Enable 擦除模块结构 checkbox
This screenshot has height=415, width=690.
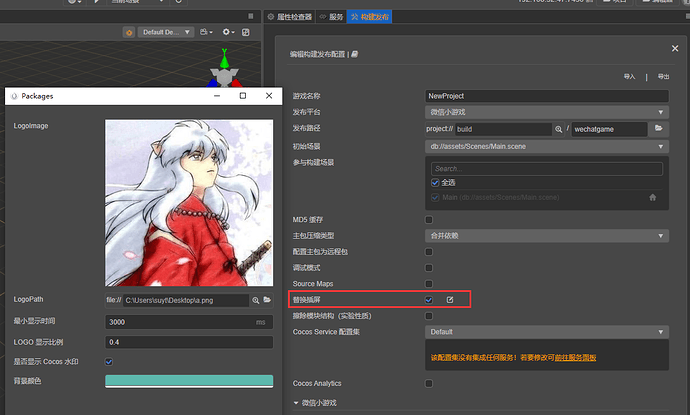[x=429, y=316]
